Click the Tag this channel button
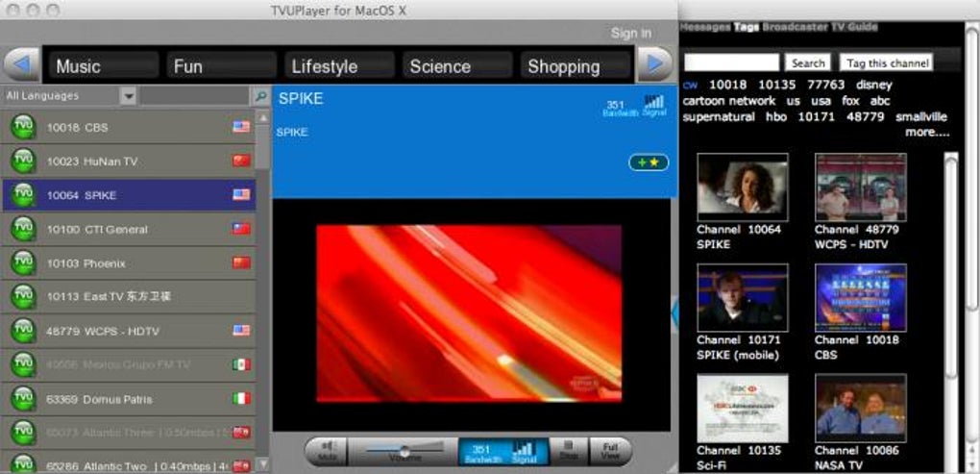980x474 pixels. pyautogui.click(x=886, y=62)
